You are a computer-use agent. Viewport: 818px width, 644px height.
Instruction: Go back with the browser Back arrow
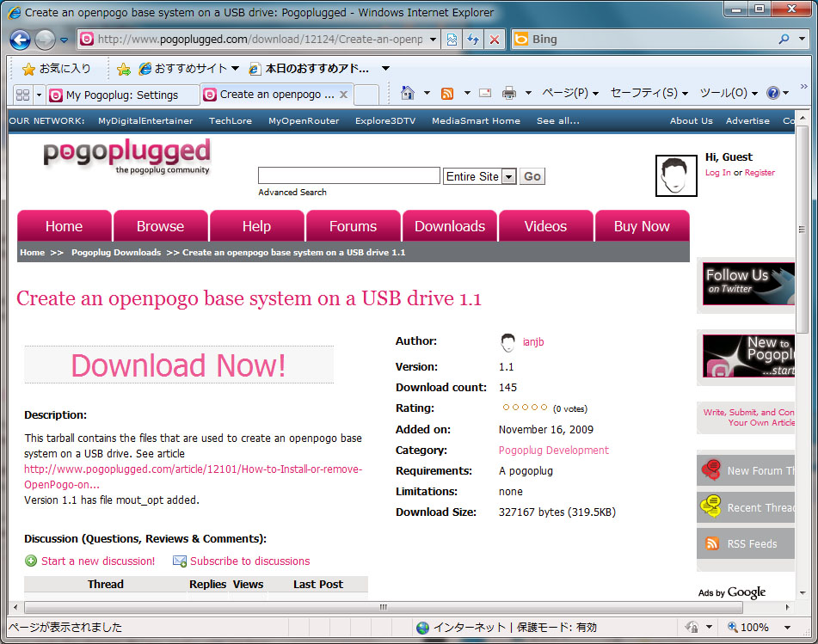click(x=20, y=40)
